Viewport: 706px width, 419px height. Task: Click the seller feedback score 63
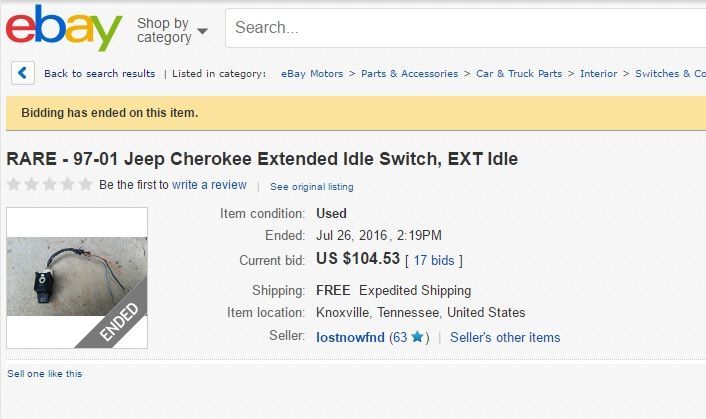pos(401,338)
